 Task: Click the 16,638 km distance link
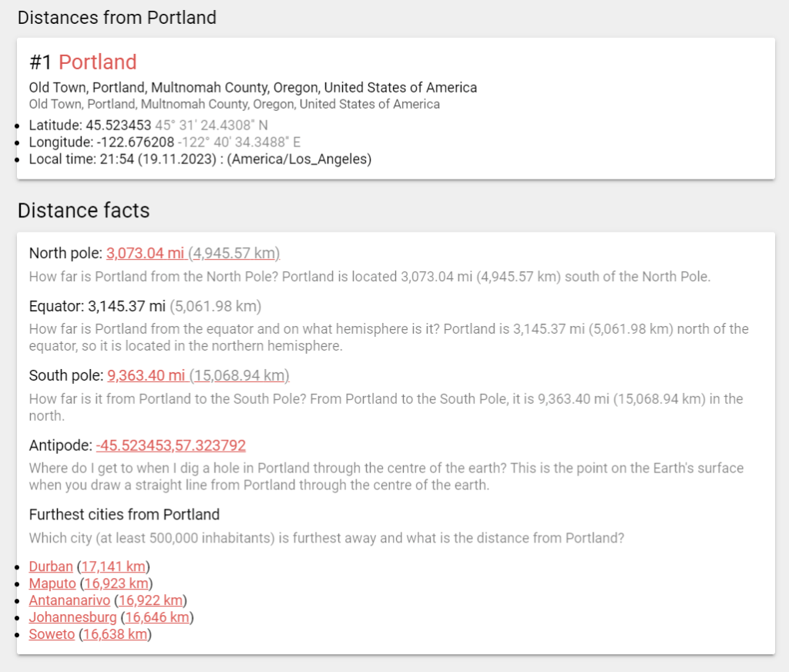115,634
